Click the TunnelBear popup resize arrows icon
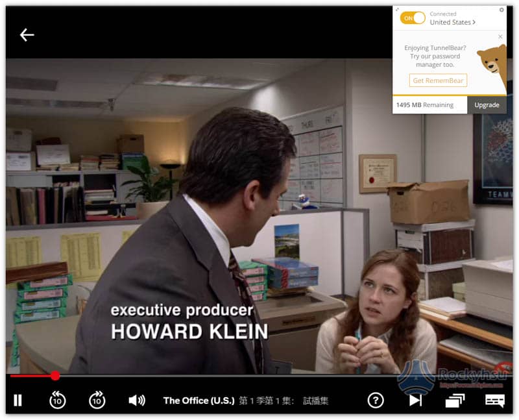 [397, 10]
